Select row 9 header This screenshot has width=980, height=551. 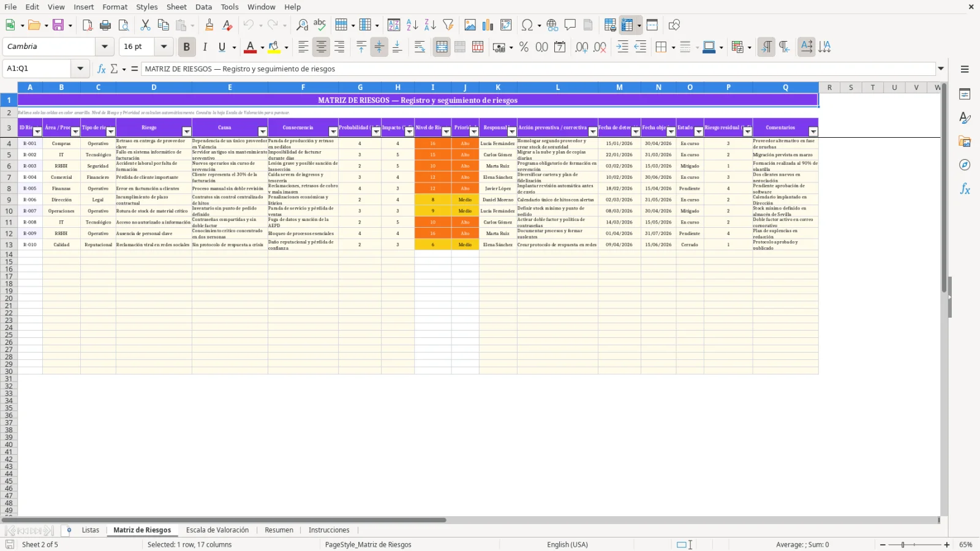[9, 200]
